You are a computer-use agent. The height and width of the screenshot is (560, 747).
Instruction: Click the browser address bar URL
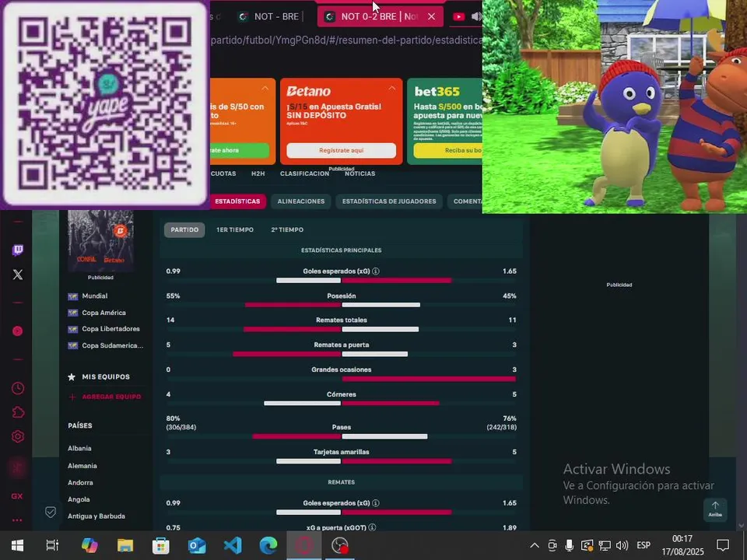pyautogui.click(x=346, y=40)
